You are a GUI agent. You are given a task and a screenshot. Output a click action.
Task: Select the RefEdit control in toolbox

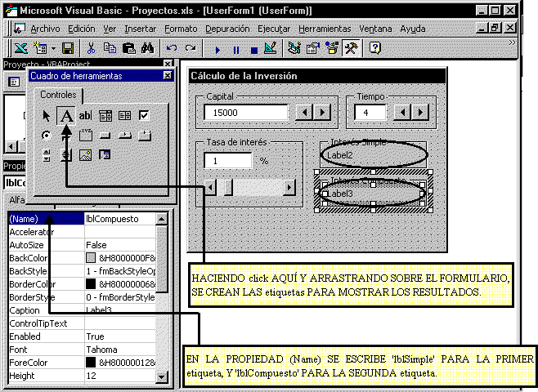pyautogui.click(x=105, y=155)
